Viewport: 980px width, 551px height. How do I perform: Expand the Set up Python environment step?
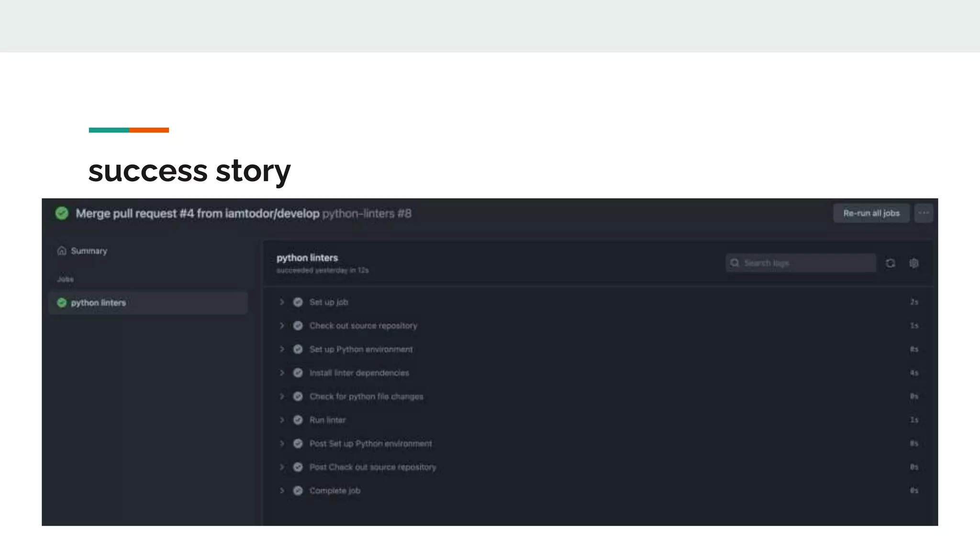pos(282,349)
